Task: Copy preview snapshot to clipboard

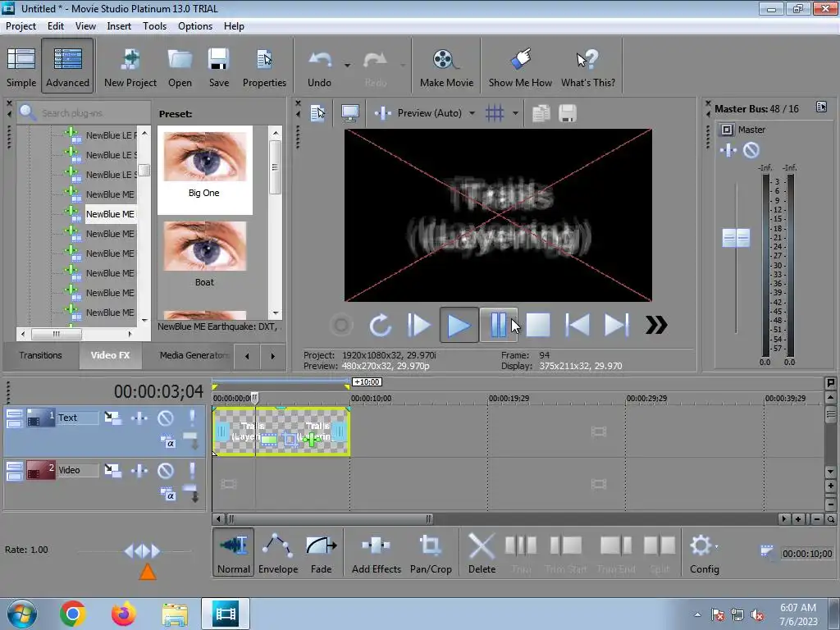Action: click(541, 113)
